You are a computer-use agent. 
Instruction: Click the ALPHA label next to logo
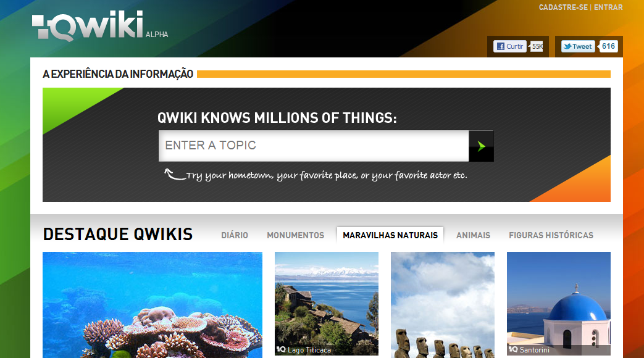point(157,35)
